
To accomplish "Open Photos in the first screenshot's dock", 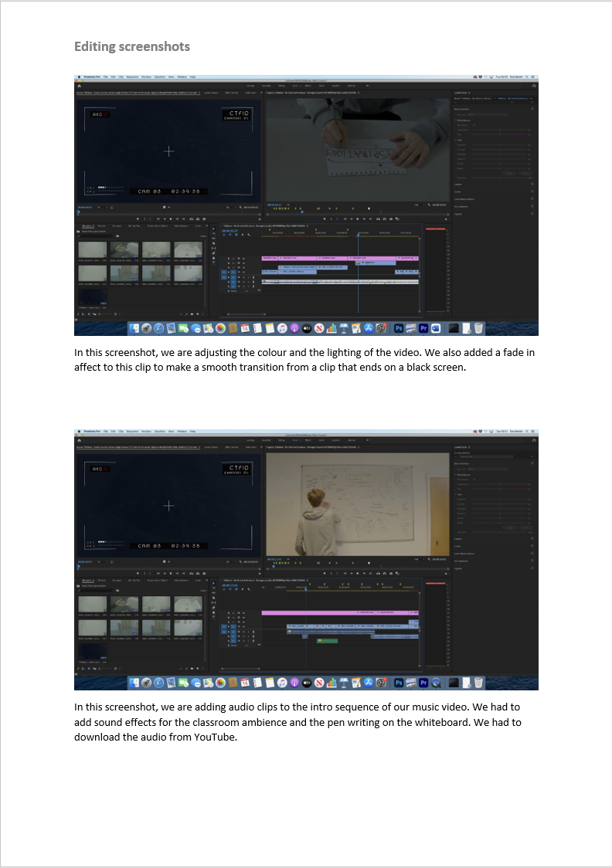I will (x=220, y=328).
